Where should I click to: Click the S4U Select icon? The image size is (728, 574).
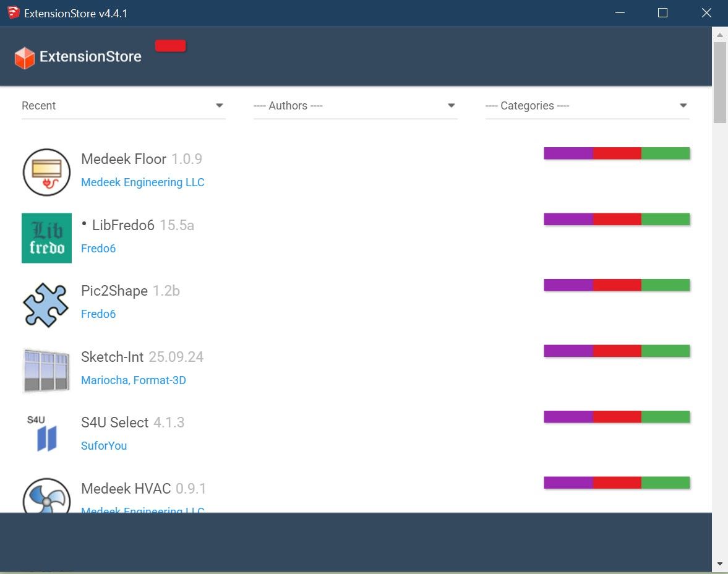46,435
